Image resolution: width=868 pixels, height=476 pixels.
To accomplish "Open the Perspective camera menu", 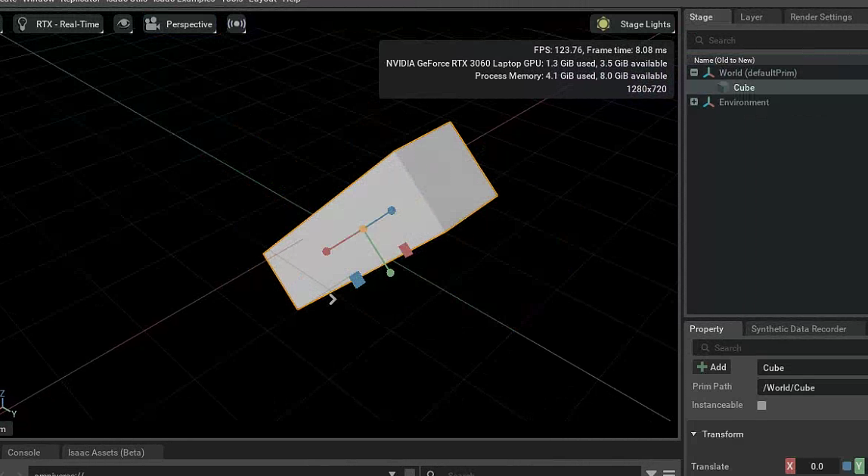I will (x=179, y=23).
